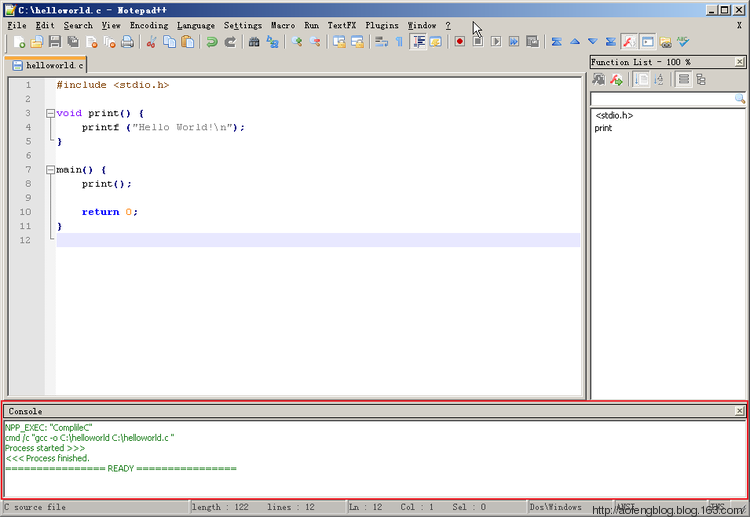Start macro recording with the red dot
This screenshot has height=517, width=750.
point(460,42)
